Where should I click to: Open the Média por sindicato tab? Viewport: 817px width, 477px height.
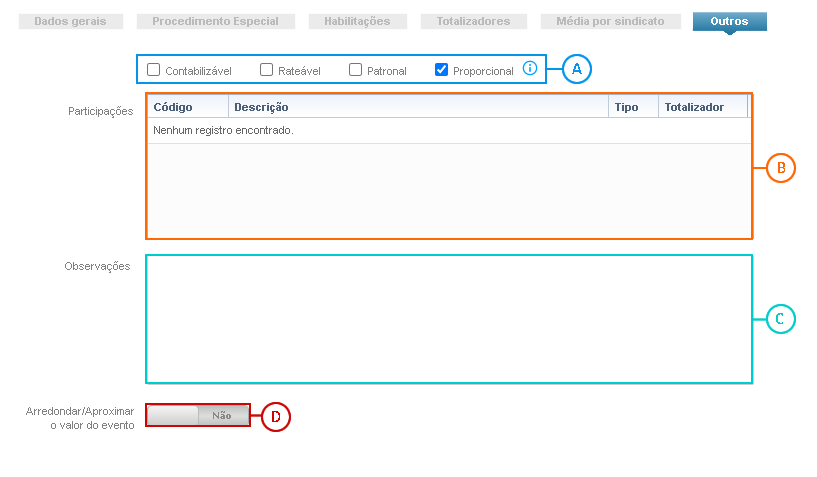[610, 21]
